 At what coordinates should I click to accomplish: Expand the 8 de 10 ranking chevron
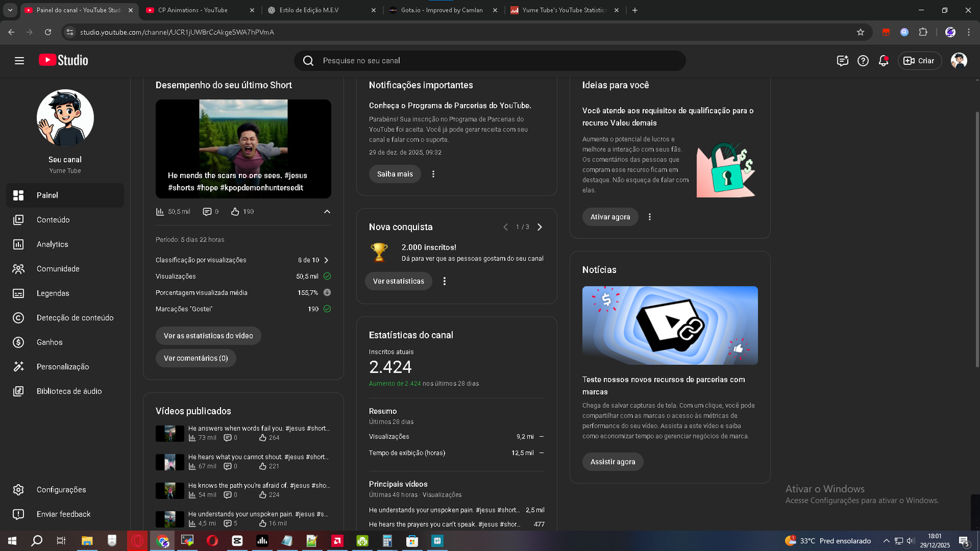[x=326, y=260]
